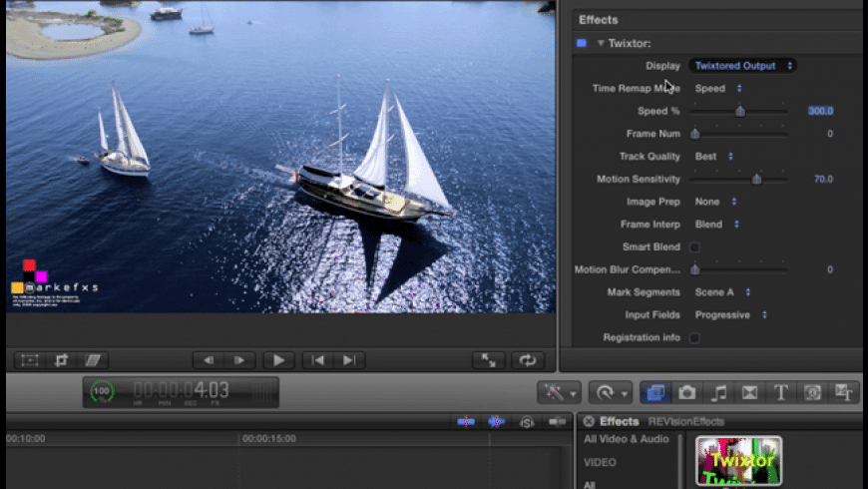Open the Track Quality dropdown

[714, 157]
